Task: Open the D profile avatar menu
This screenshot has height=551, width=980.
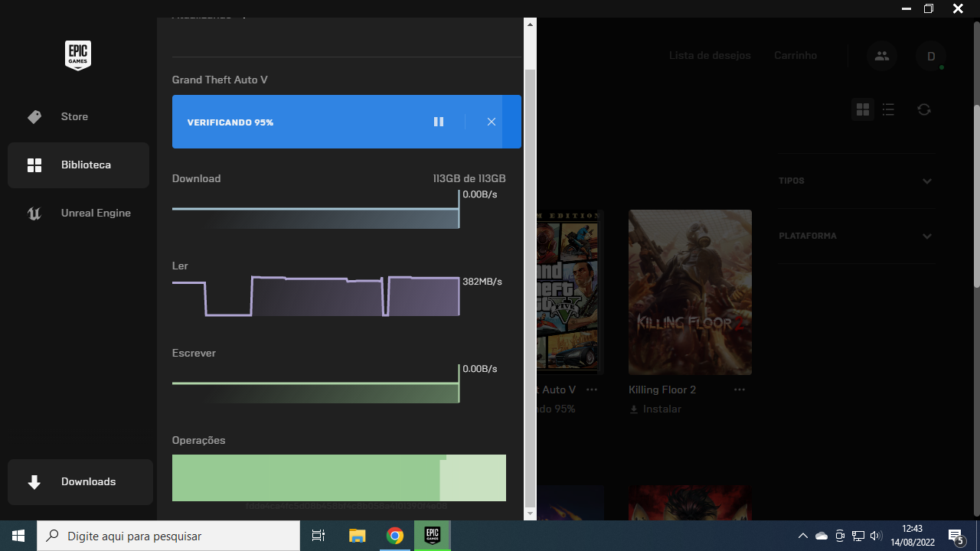Action: (x=931, y=56)
